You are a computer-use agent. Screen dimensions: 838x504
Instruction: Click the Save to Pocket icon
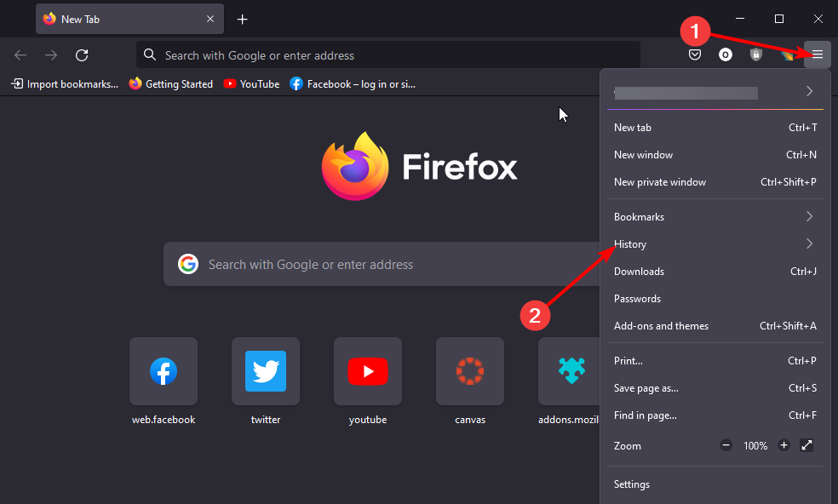click(x=695, y=54)
